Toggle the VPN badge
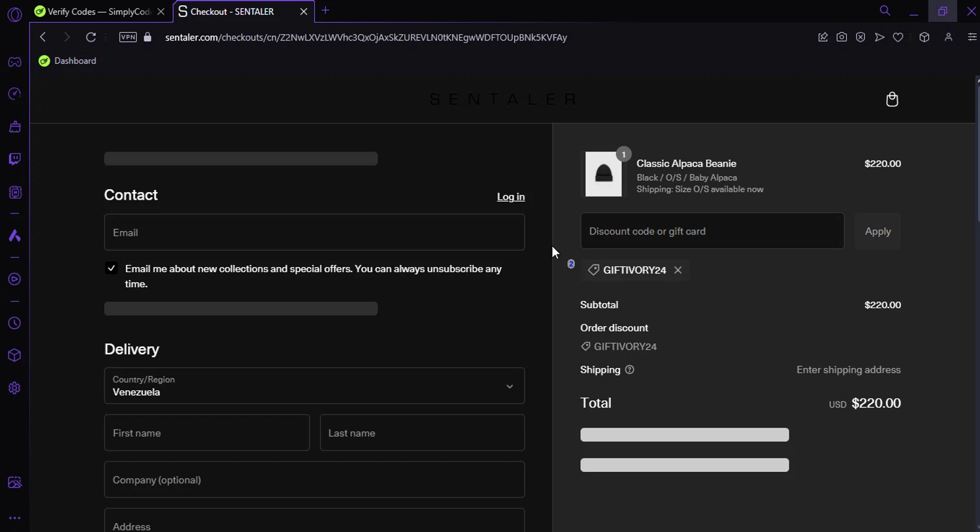The height and width of the screenshot is (532, 980). (x=128, y=37)
